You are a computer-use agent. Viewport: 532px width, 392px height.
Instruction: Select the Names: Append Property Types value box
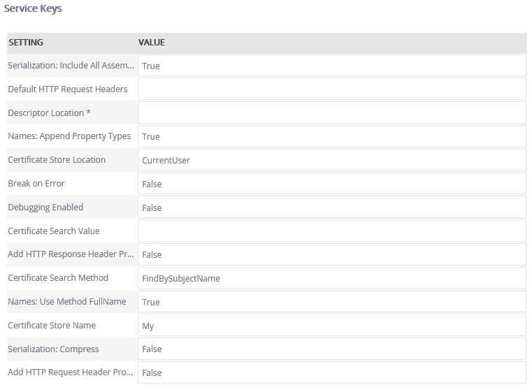coord(331,136)
